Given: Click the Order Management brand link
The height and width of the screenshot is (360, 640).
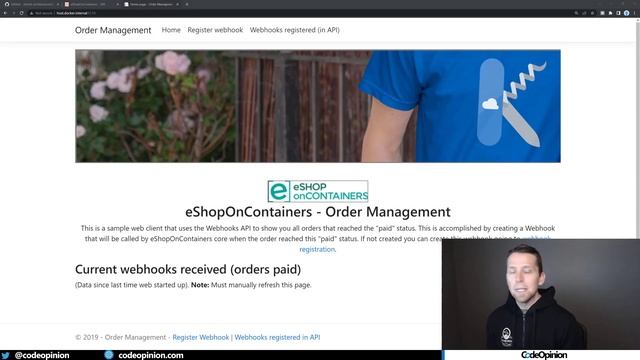Looking at the screenshot, I should [x=113, y=30].
